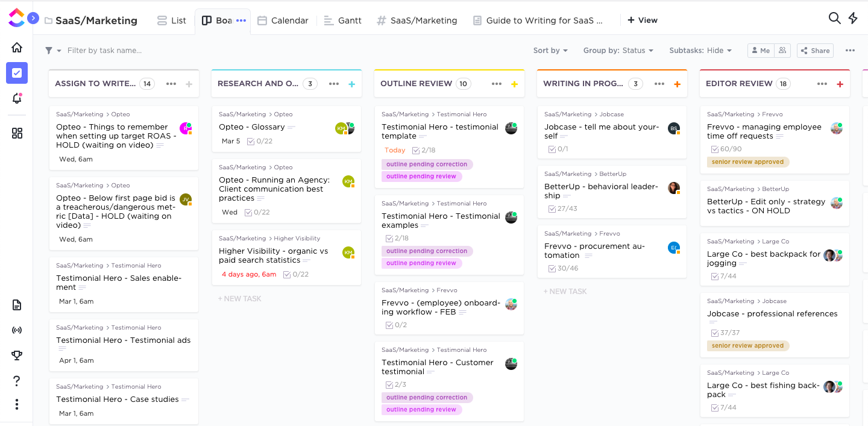
Task: Open Notifications bell in sidebar
Action: tap(17, 98)
